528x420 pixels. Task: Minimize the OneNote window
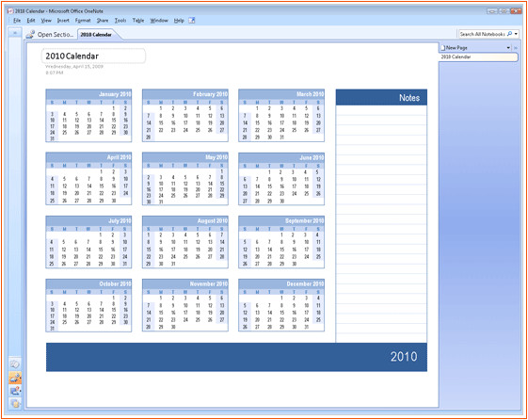492,11
